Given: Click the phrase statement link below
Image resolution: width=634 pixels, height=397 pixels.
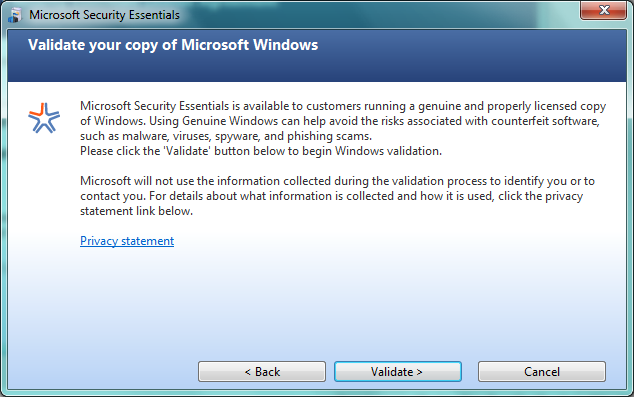Looking at the screenshot, I should point(136,211).
